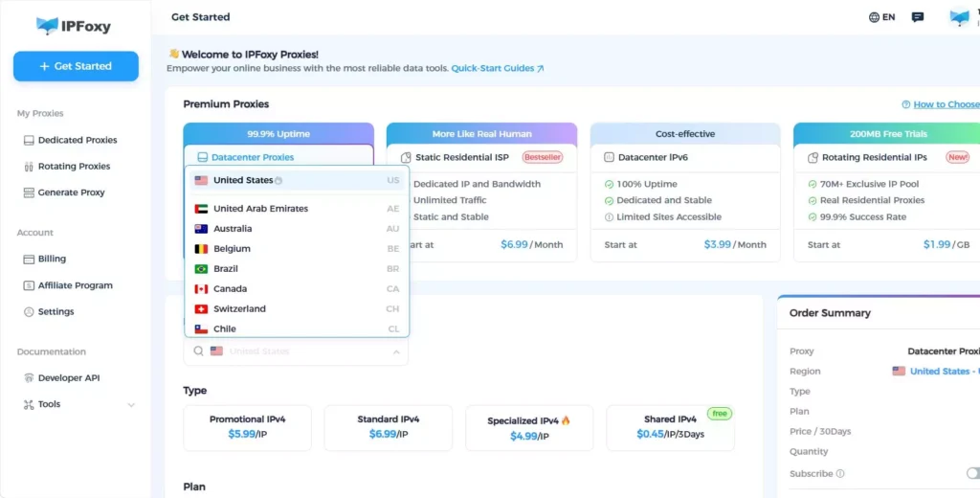Click the globe language icon

pos(874,17)
